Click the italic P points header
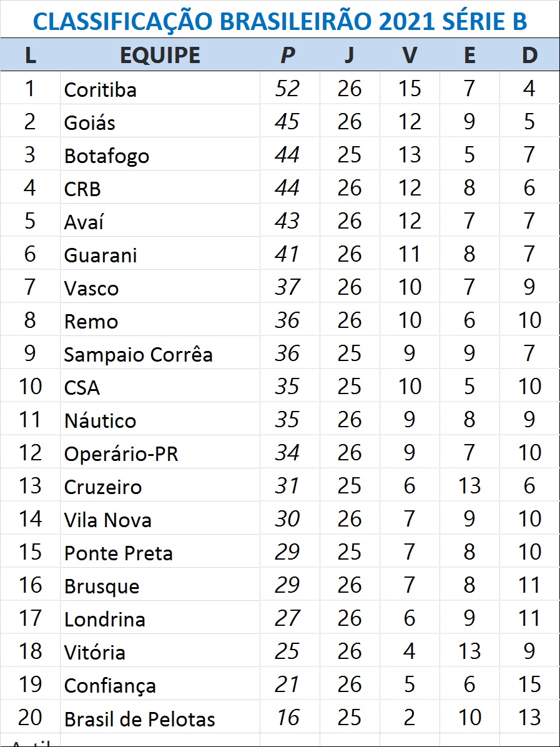 coord(287,56)
